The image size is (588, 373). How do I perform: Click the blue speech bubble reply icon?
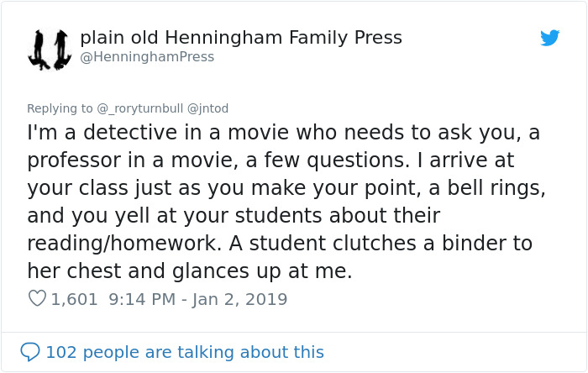[x=30, y=351]
